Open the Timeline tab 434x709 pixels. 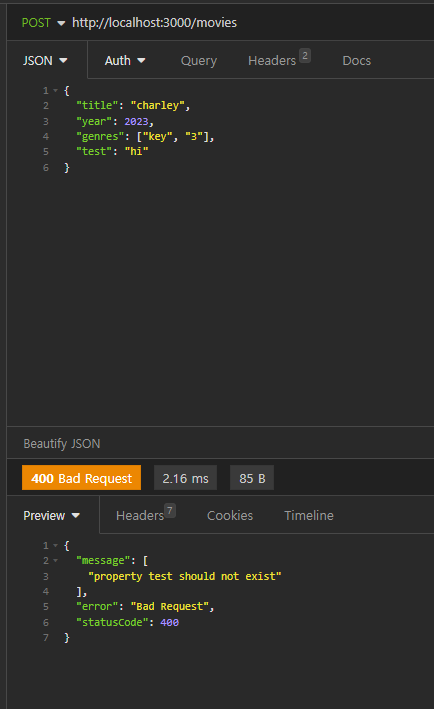[309, 515]
